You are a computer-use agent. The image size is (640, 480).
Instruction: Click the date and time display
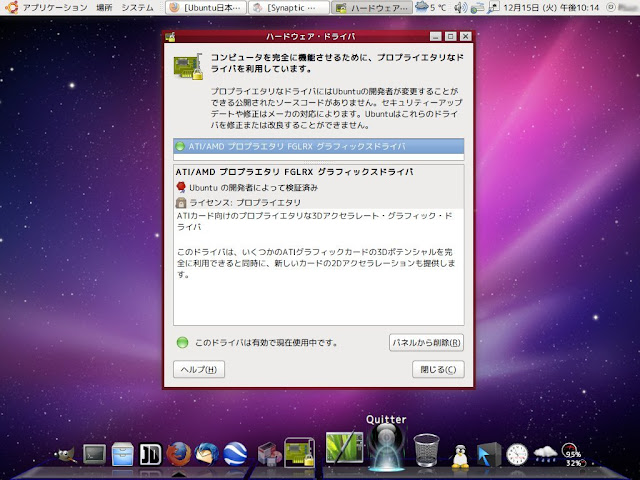click(x=551, y=7)
